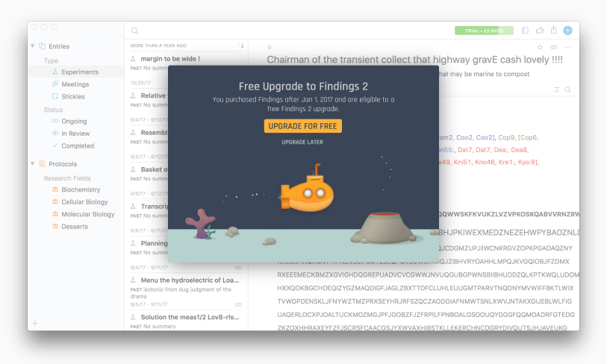Select Protocols in the sidebar
The width and height of the screenshot is (607, 364).
63,164
